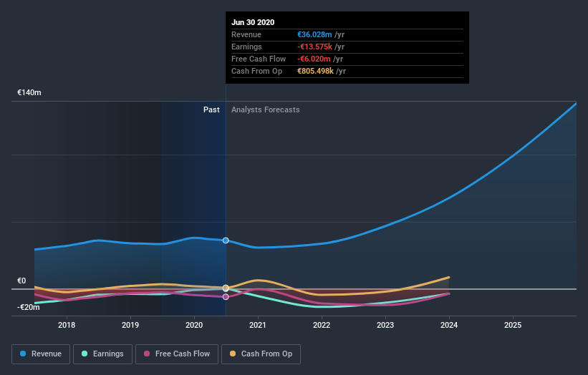Click the pink Free Cash Flow legend dot

point(147,354)
